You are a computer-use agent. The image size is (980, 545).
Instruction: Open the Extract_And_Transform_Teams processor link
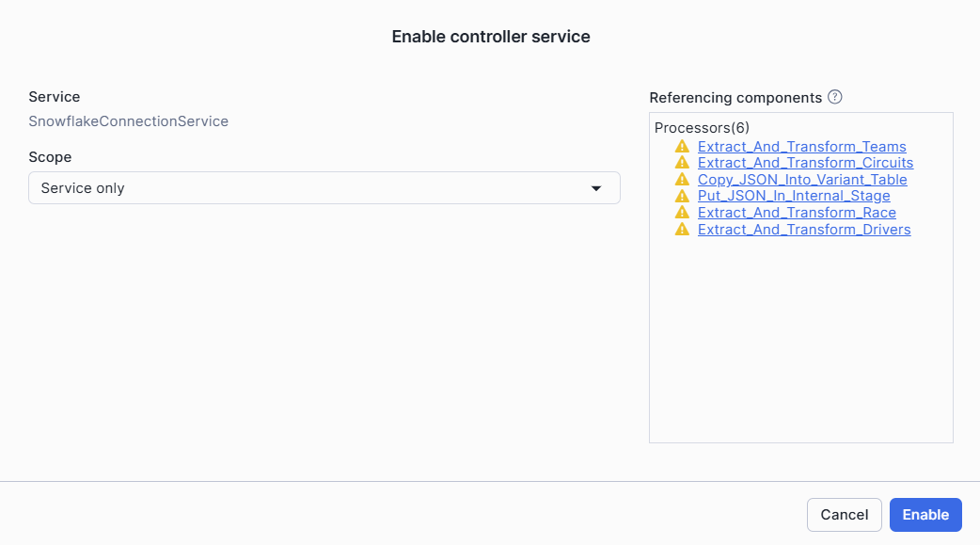(802, 147)
